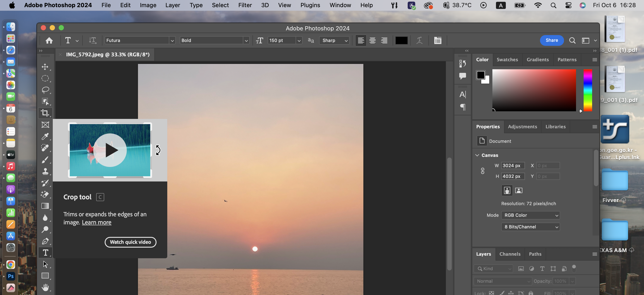
Task: Select the Gradient tool
Action: (45, 206)
